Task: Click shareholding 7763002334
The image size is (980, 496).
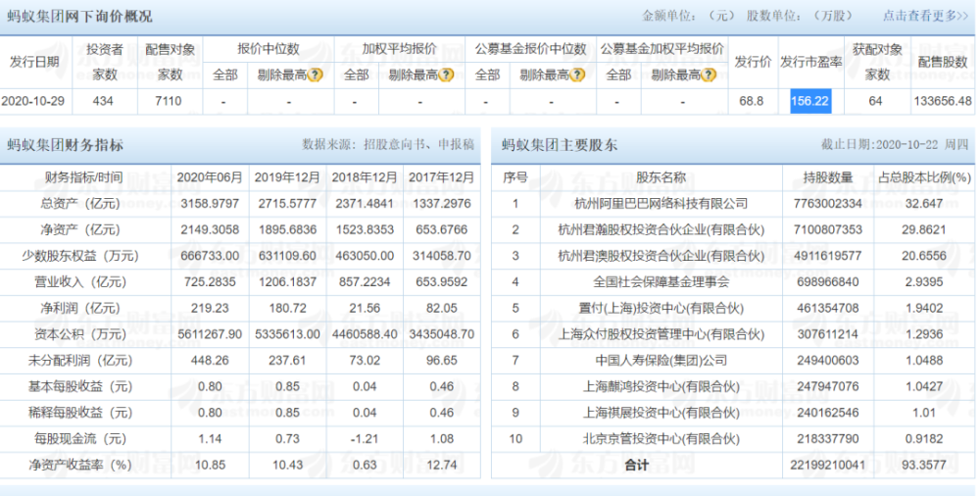Action: point(827,204)
